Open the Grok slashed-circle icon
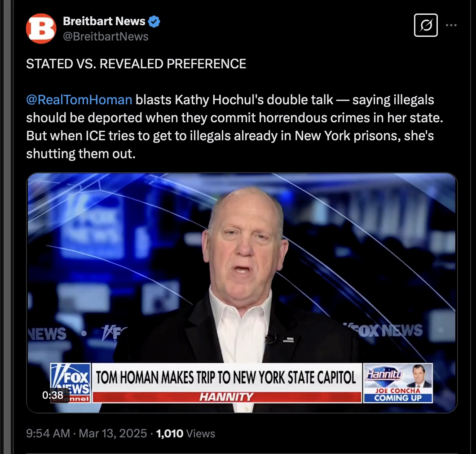The width and height of the screenshot is (476, 454). coord(426,25)
